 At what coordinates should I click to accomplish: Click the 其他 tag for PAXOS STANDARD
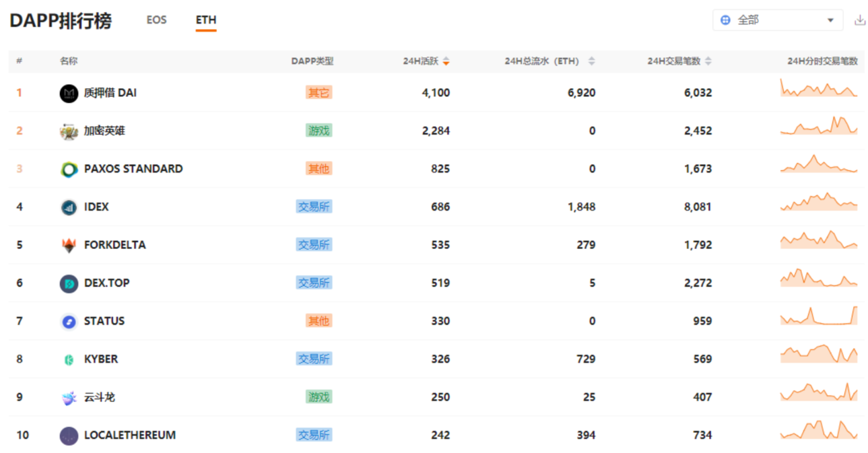pyautogui.click(x=319, y=169)
